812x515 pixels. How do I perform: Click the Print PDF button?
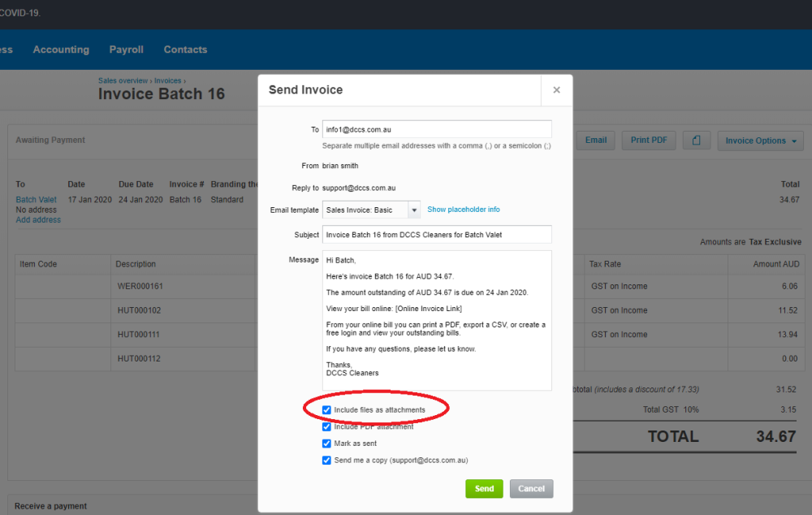point(649,141)
